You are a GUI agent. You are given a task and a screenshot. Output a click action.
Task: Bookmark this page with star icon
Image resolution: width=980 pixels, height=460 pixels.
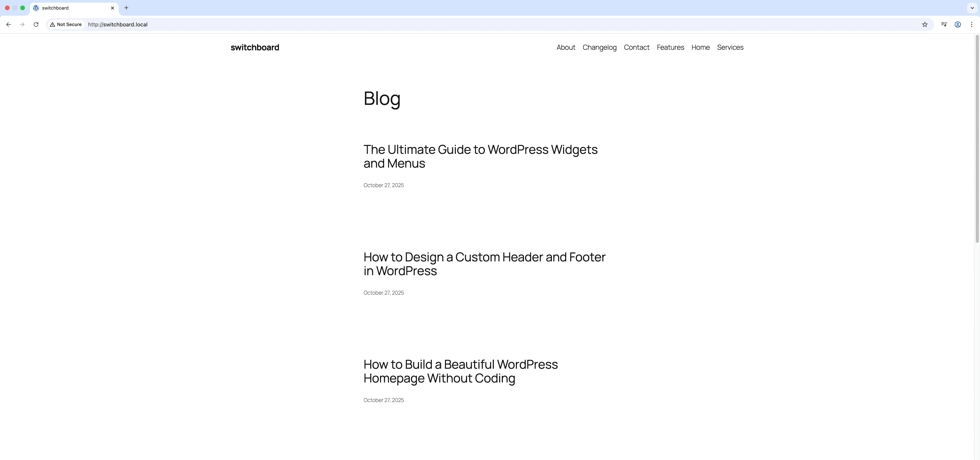pos(924,24)
